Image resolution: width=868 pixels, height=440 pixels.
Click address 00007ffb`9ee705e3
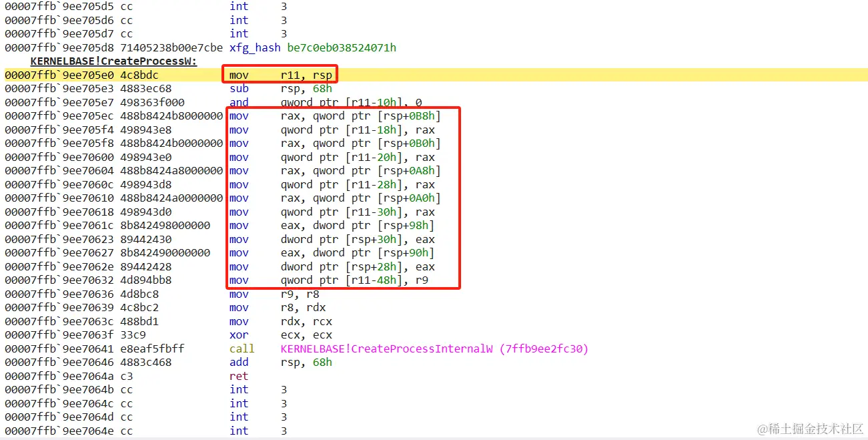[59, 89]
